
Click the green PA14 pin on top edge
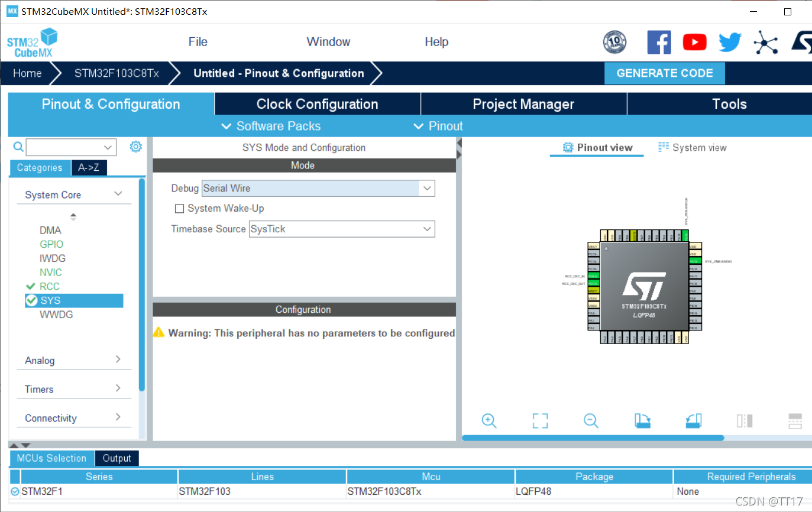685,235
